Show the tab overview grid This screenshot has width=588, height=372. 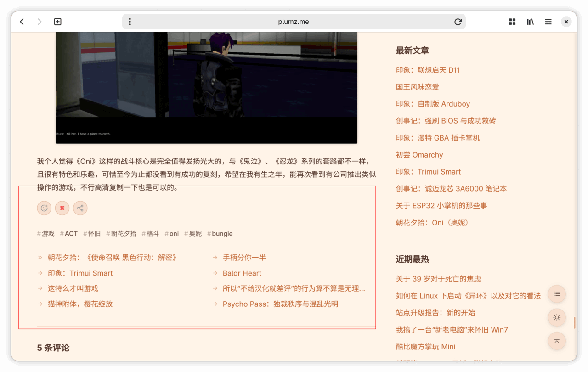tap(512, 22)
